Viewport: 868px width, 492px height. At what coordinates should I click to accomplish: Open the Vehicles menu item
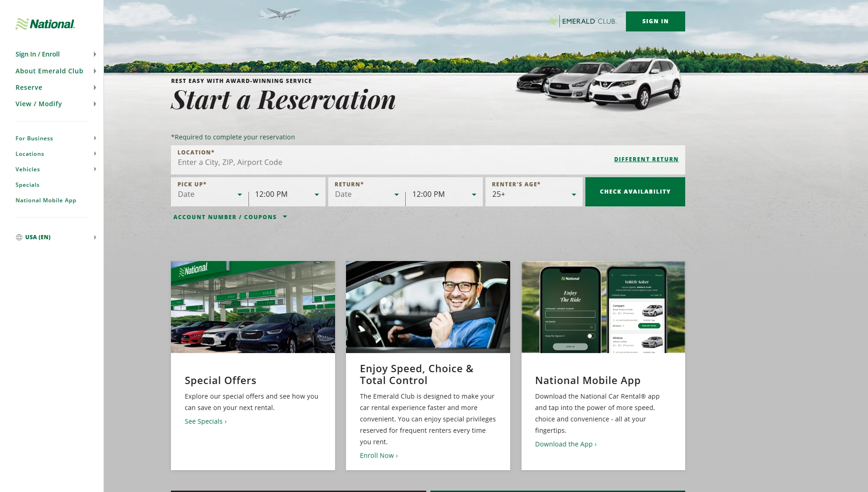(28, 169)
